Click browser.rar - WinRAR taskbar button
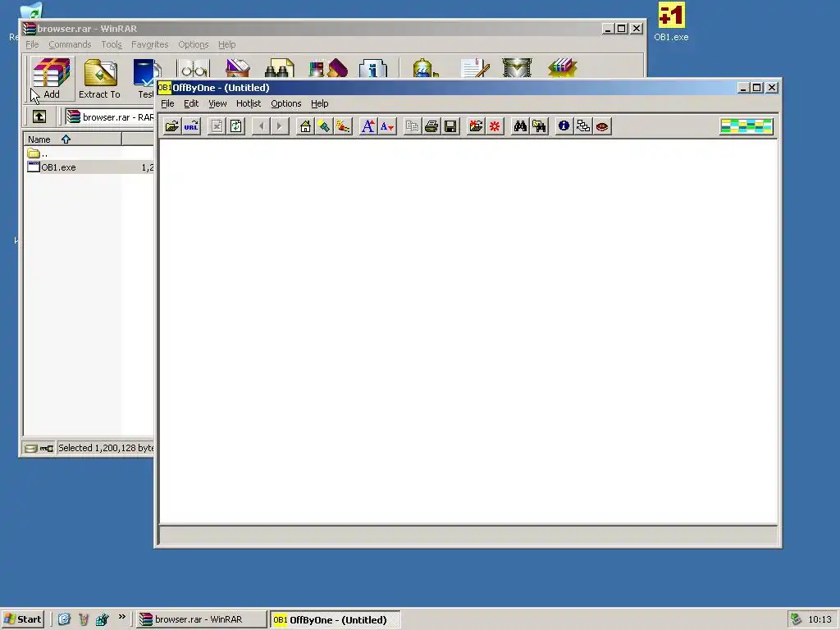The width and height of the screenshot is (840, 630). click(x=201, y=619)
